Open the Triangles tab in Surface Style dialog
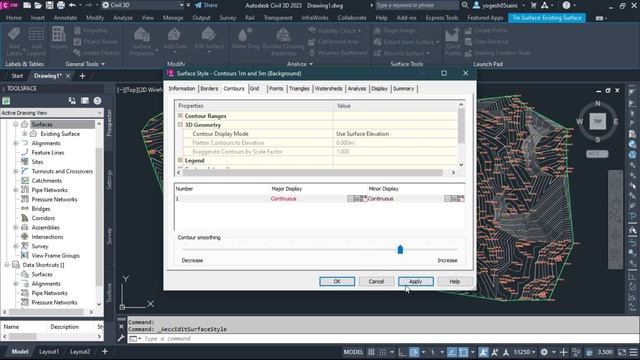 tap(299, 89)
